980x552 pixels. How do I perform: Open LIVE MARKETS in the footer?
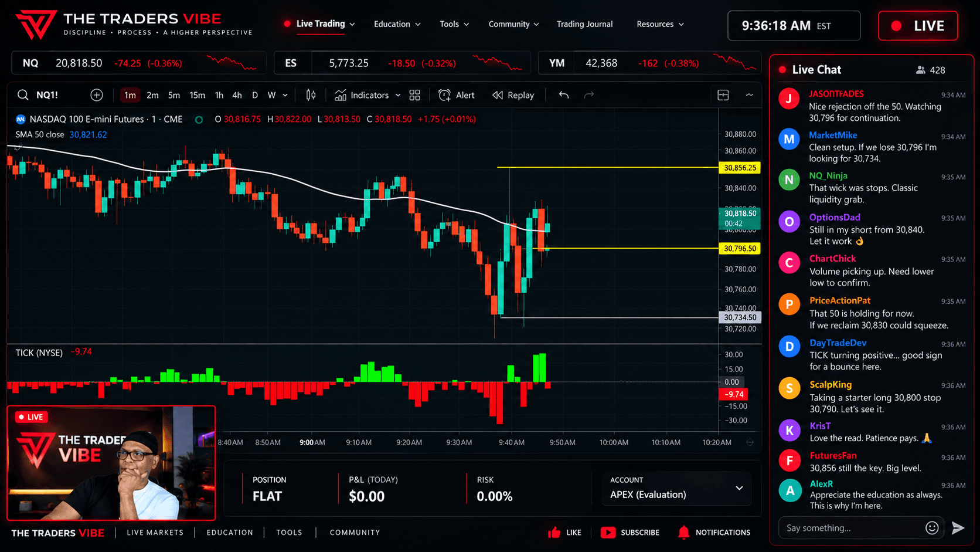click(x=155, y=533)
